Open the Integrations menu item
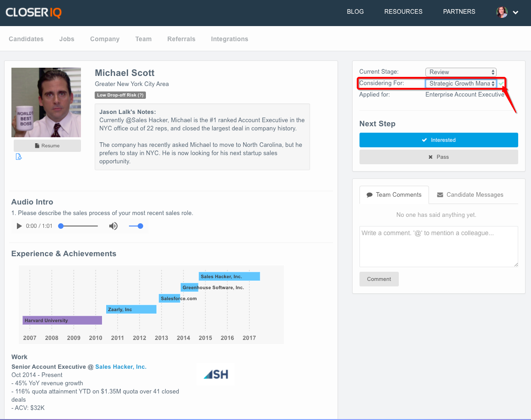 click(229, 39)
